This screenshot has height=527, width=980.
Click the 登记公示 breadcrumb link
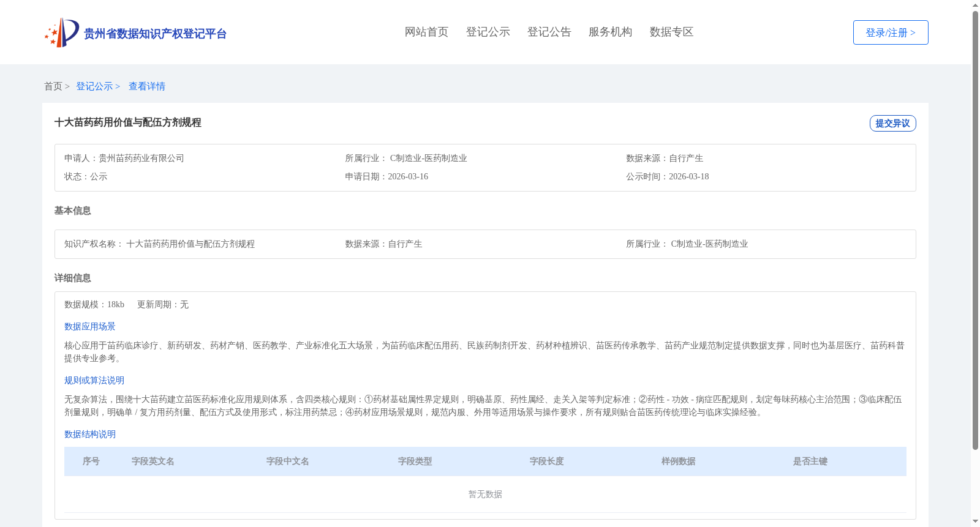(x=94, y=86)
